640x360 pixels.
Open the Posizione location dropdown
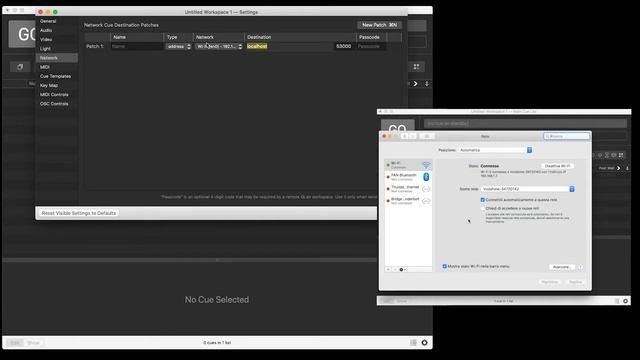pos(496,150)
